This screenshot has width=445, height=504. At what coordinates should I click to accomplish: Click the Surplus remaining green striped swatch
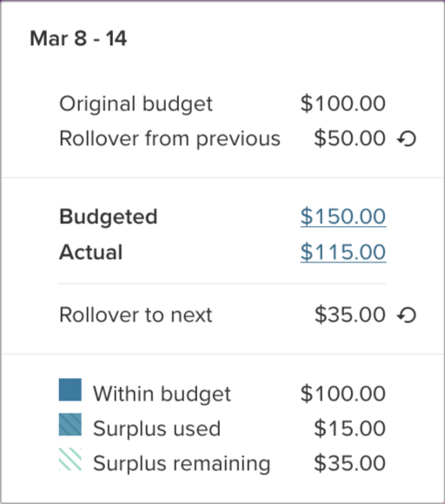coord(70,460)
